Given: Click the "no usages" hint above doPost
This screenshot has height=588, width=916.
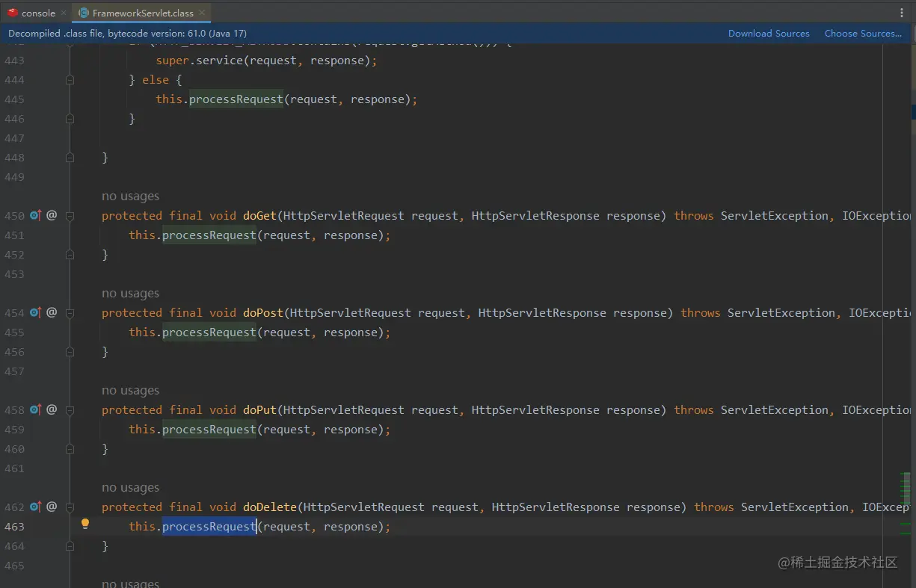Looking at the screenshot, I should 130,294.
